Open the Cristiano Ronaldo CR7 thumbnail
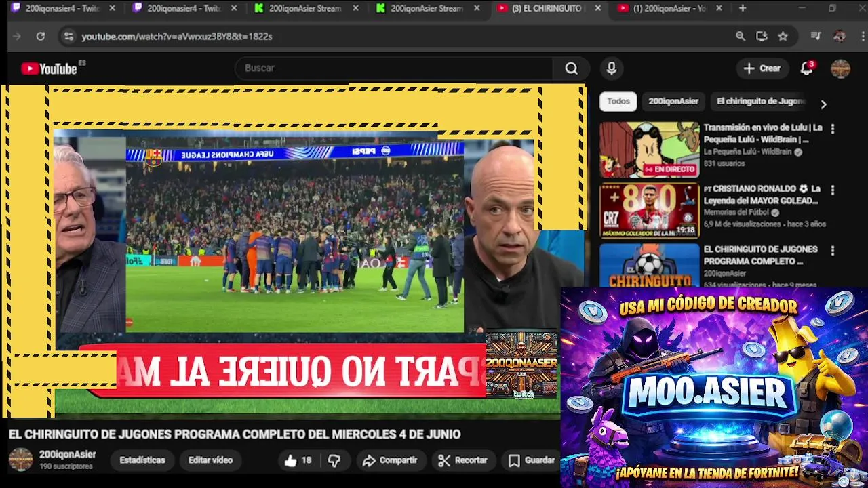The image size is (868, 488). point(649,211)
